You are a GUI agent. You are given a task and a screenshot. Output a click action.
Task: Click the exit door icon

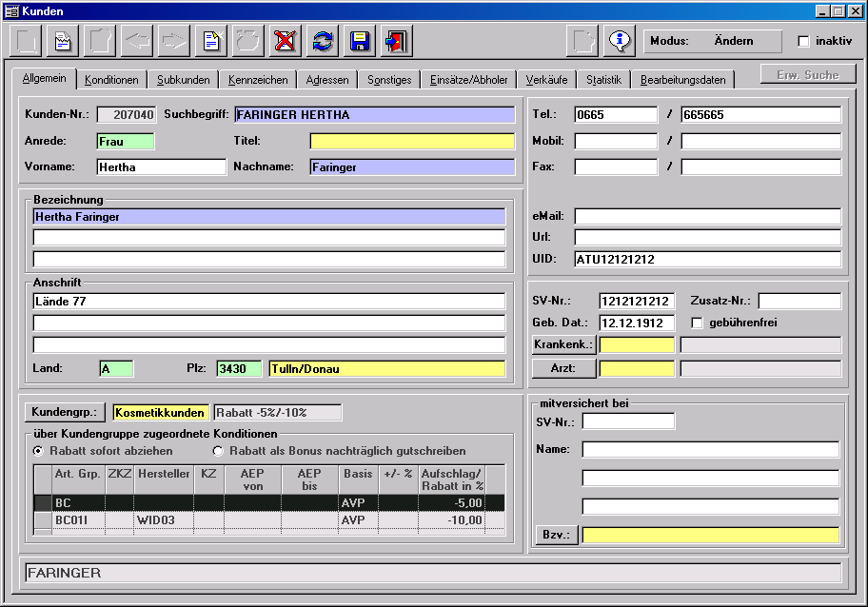(x=395, y=41)
